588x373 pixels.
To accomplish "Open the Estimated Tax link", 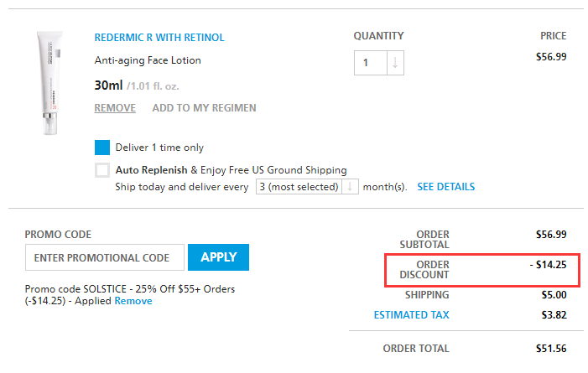I will click(411, 315).
